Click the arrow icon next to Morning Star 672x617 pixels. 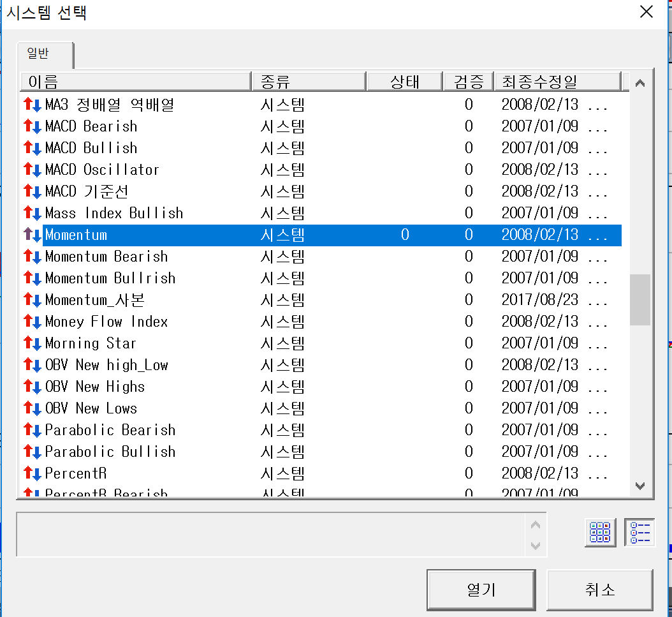point(32,343)
